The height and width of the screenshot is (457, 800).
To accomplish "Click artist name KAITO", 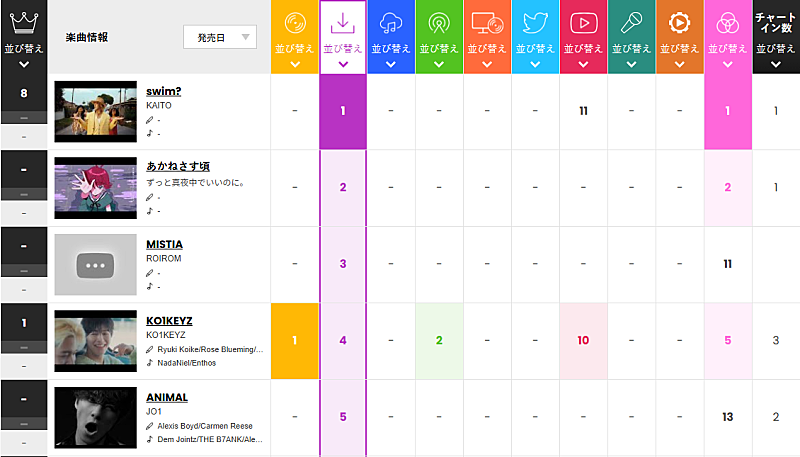I will [159, 106].
